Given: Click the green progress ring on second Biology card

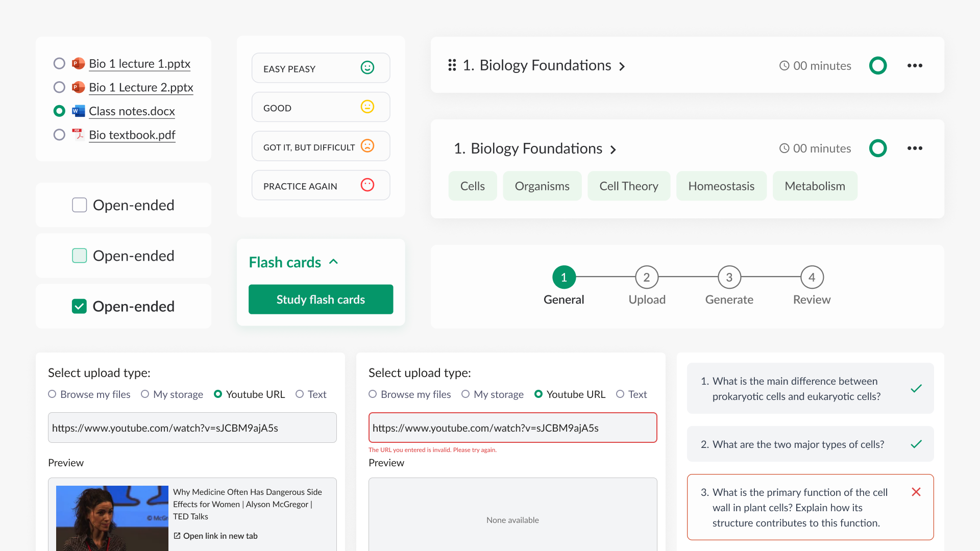Looking at the screenshot, I should coord(878,148).
